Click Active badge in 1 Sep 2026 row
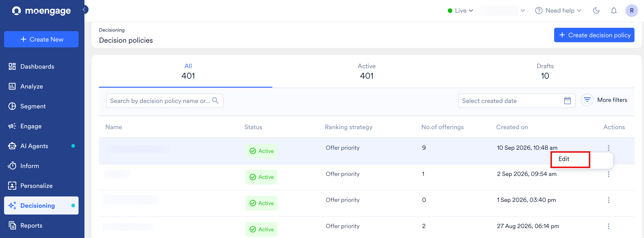This screenshot has height=238, width=644. 261,203
